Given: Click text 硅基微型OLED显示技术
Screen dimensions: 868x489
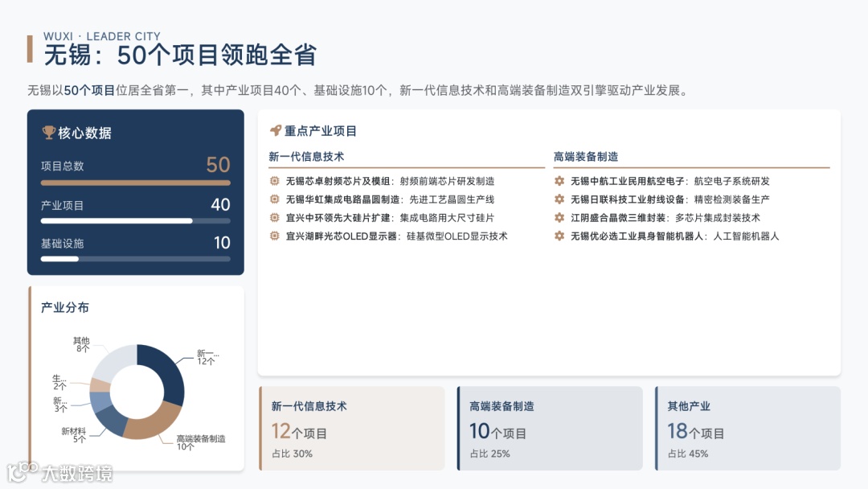Looking at the screenshot, I should [457, 236].
